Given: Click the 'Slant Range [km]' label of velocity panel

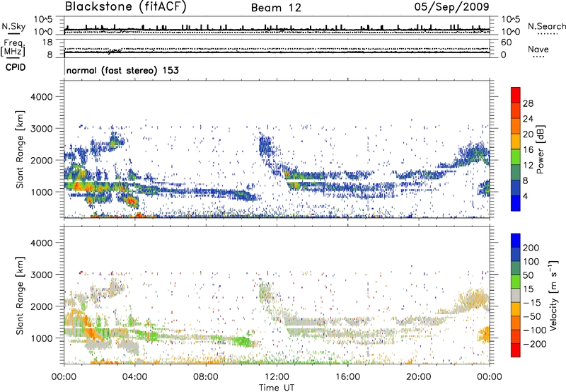Looking at the screenshot, I should click(x=20, y=296).
